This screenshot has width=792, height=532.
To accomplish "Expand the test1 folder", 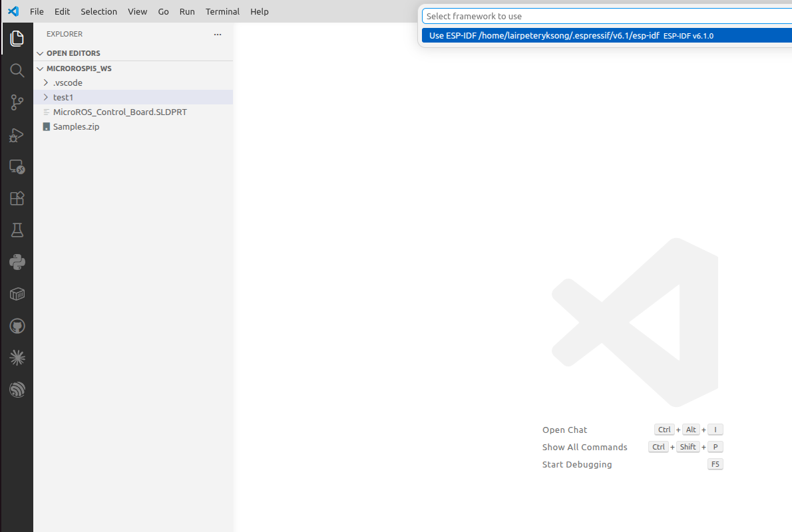I will click(x=133, y=97).
